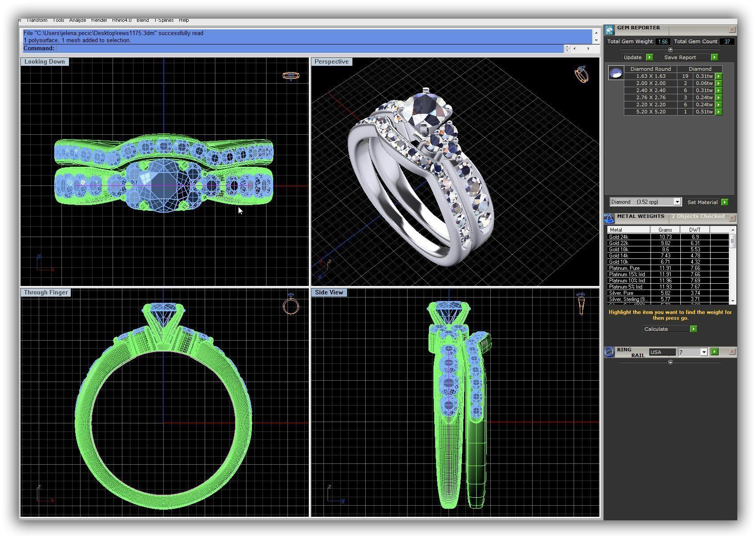
Task: Click the command history scroll down arrow
Action: tap(596, 40)
